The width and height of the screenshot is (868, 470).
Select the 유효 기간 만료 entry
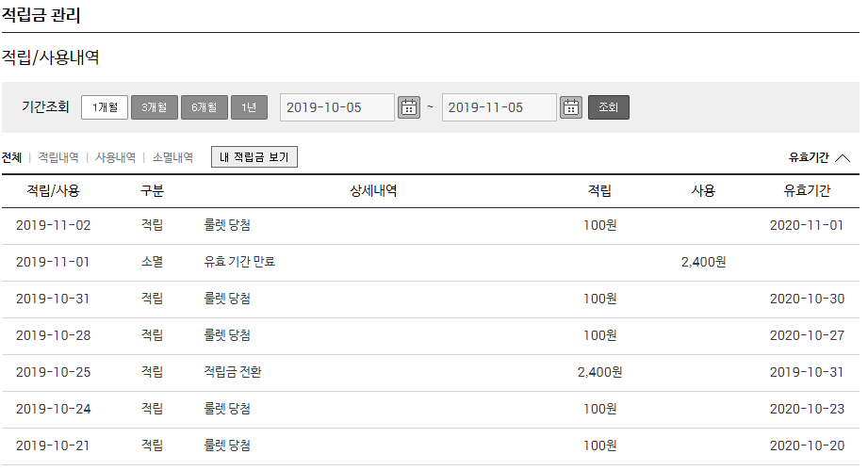[239, 262]
